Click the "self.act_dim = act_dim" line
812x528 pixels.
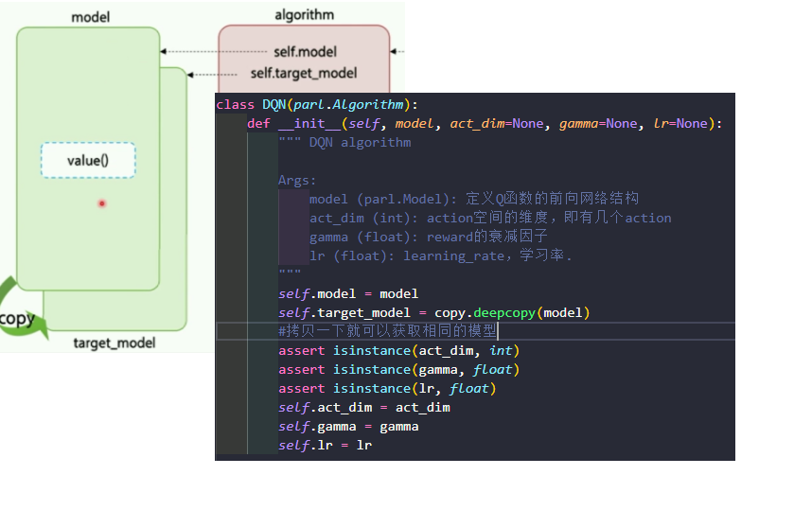[x=364, y=408]
